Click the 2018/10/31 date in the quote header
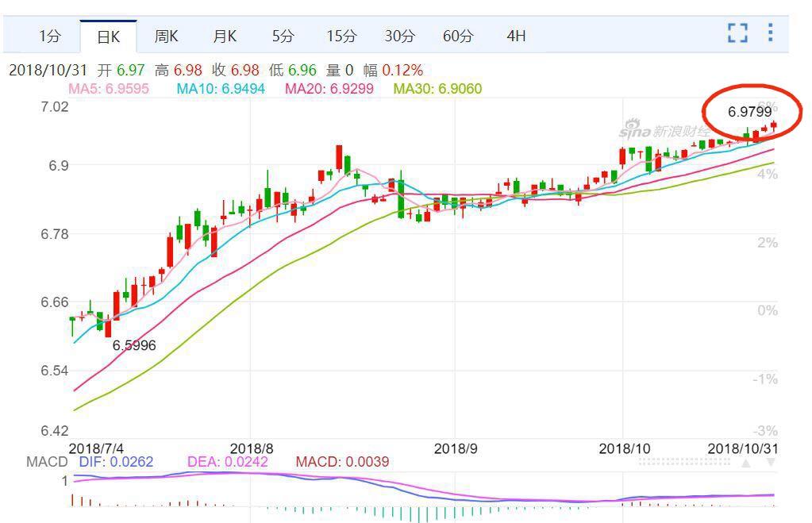Screen dimensions: 812x523 (x=48, y=70)
